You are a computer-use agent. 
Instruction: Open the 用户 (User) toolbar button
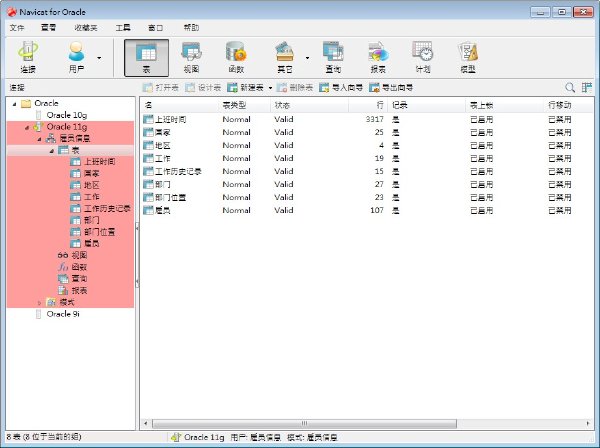(76, 57)
